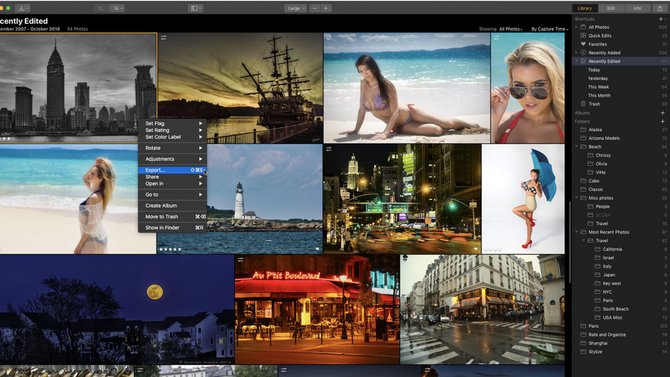Click the heart icon beside Favorites
This screenshot has height=377, width=670.
tap(583, 44)
